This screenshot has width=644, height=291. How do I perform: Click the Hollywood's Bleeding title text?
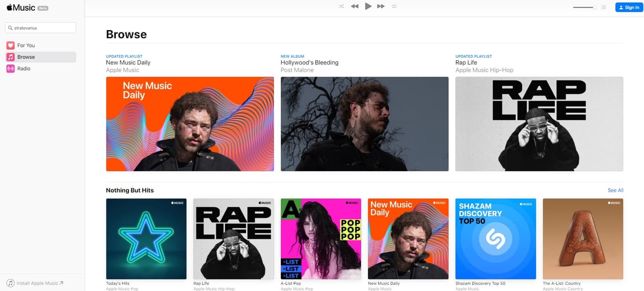pos(309,63)
